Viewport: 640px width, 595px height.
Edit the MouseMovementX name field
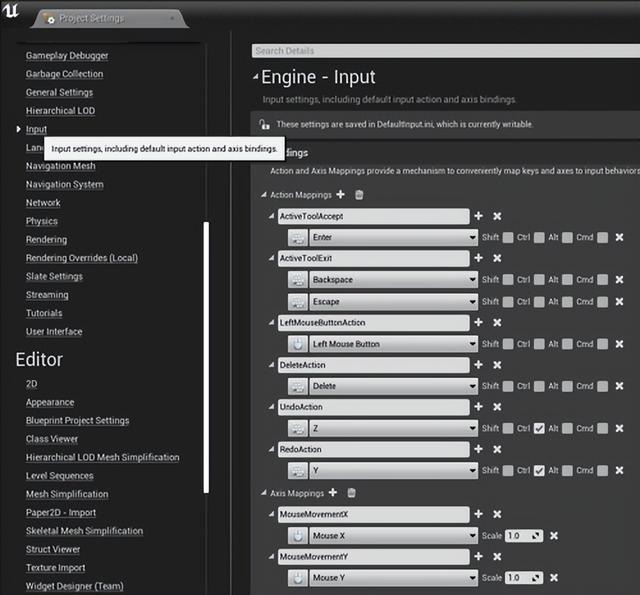[373, 514]
